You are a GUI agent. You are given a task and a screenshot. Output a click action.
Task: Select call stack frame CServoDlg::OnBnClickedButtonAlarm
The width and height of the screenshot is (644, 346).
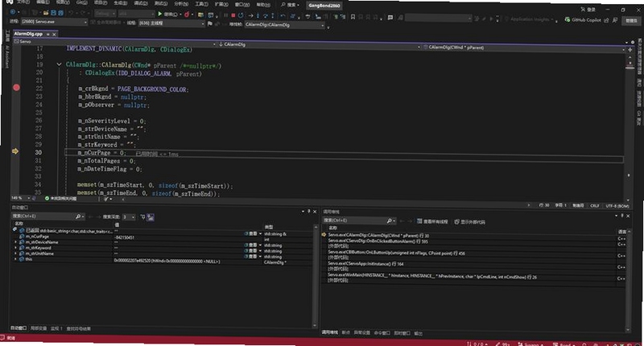click(x=473, y=241)
